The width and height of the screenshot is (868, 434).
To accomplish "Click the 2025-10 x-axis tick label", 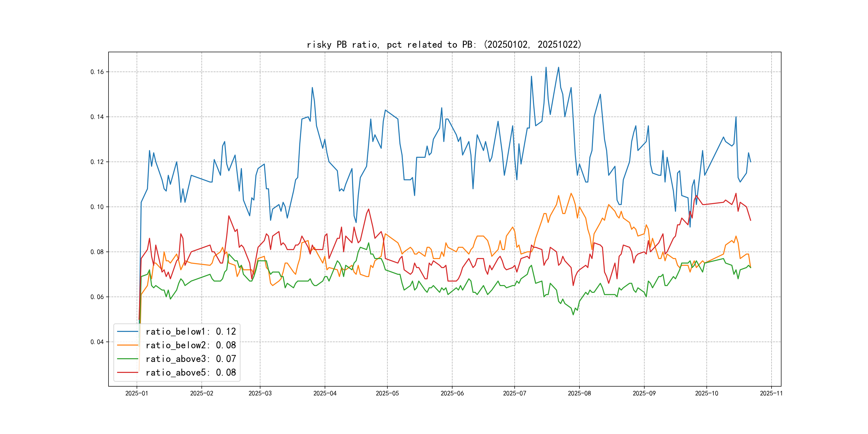I will click(706, 393).
